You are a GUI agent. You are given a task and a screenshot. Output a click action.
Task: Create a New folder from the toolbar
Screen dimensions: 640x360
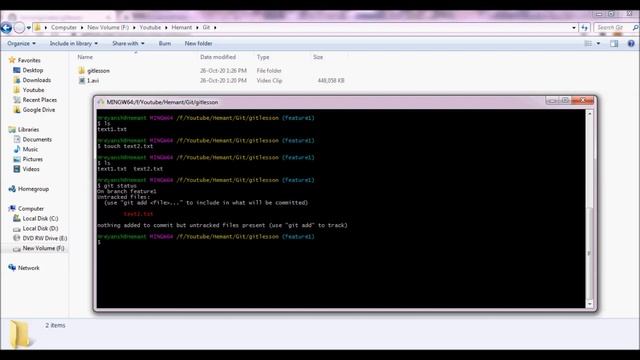198,43
